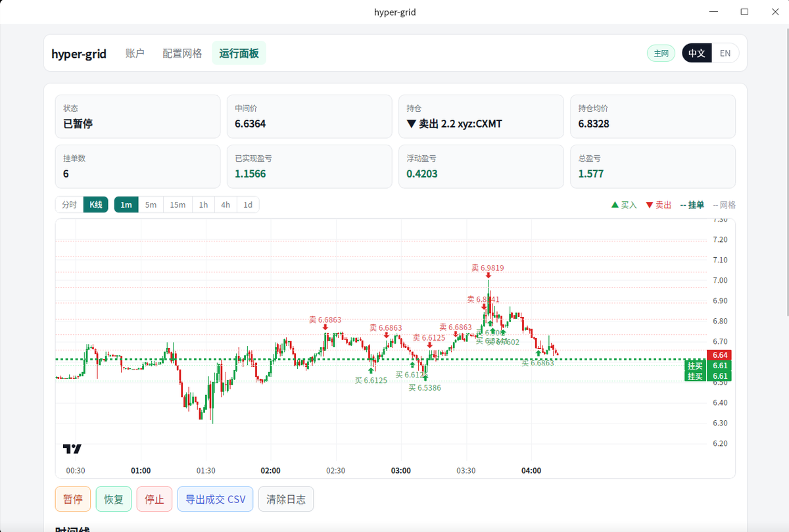Switch language to 中文

[x=697, y=53]
